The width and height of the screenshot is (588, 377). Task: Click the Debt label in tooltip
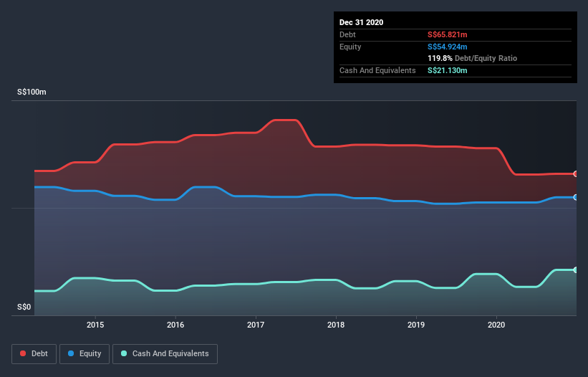(x=347, y=34)
